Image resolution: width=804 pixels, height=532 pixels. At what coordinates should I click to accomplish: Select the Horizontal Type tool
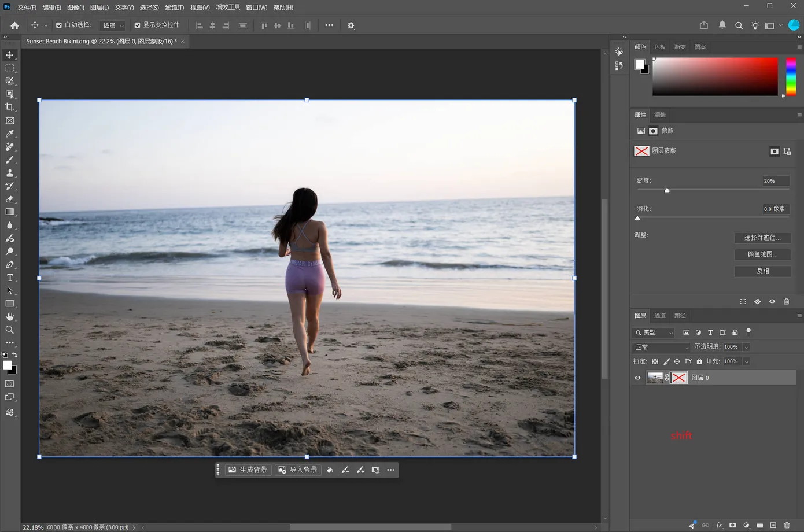(x=10, y=278)
